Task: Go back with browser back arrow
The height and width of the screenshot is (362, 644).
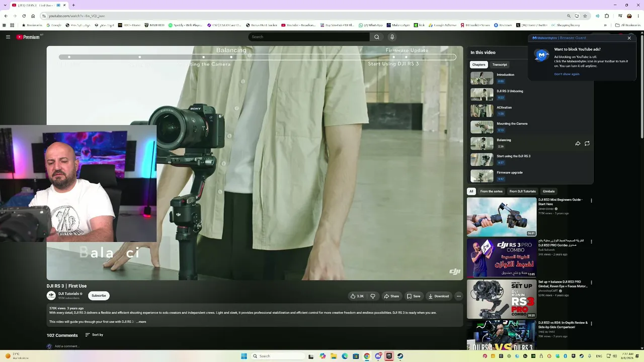Action: (x=6, y=16)
